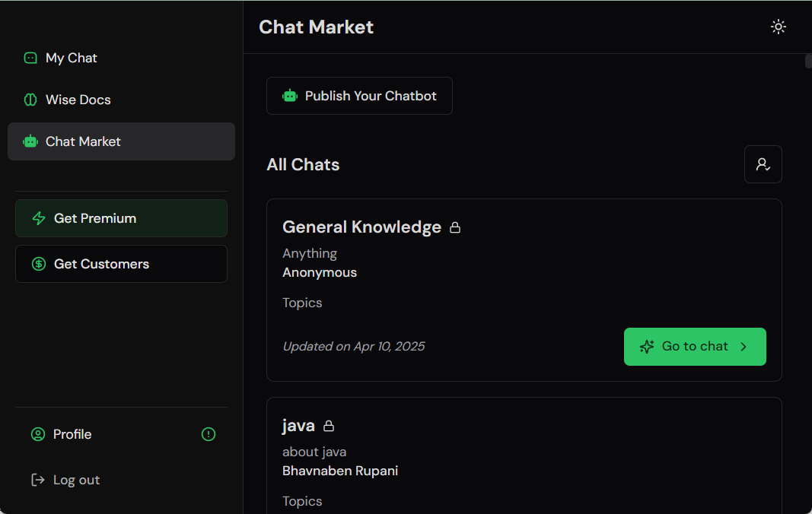This screenshot has height=514, width=812.
Task: Click the Anonymous author name
Action: tap(320, 273)
